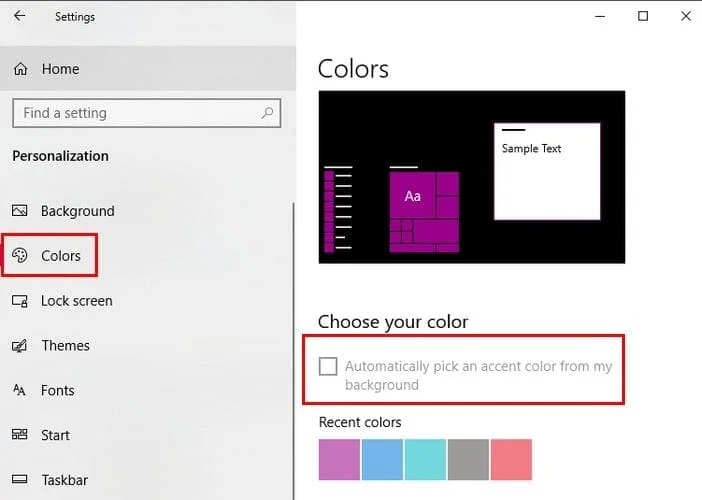The width and height of the screenshot is (702, 500).
Task: Click the Recent colors label
Action: (360, 422)
